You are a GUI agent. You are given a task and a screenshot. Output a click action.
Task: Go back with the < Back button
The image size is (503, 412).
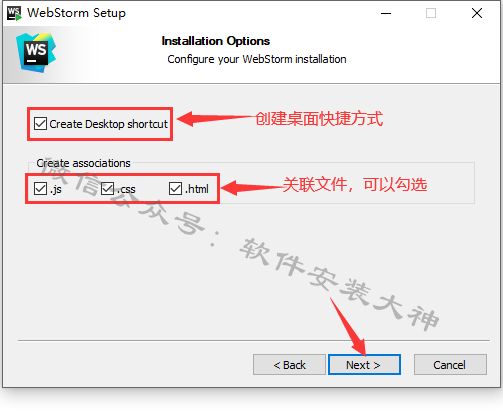point(289,365)
